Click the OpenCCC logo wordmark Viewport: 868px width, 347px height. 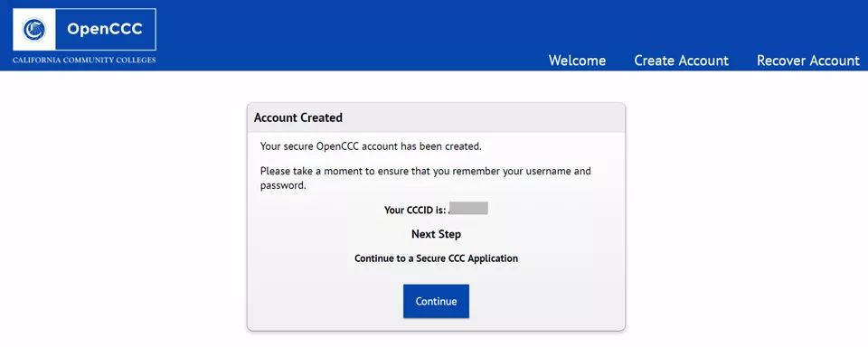[105, 29]
